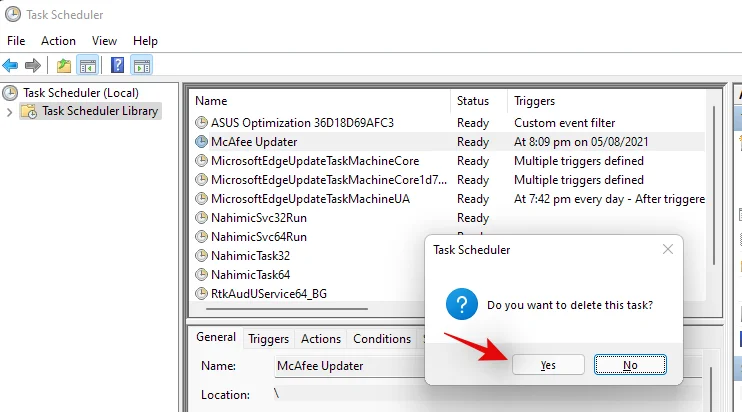This screenshot has height=412, width=742.
Task: Click the Ready status of NahimicSvc32Run
Action: point(473,218)
